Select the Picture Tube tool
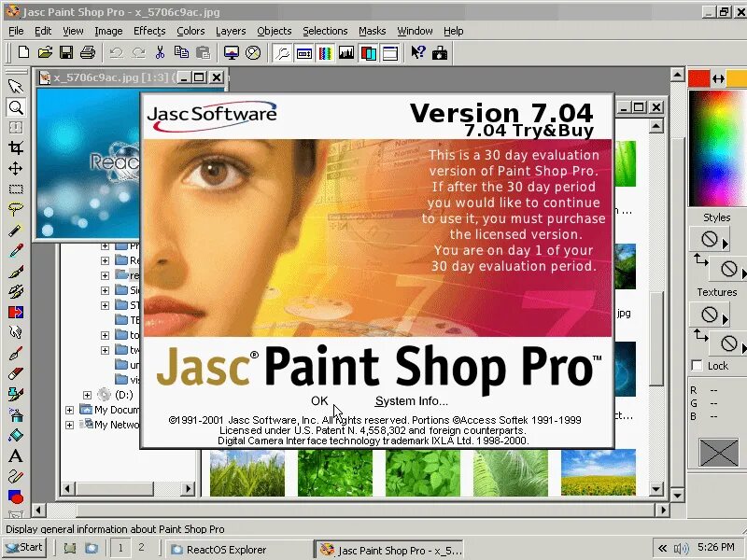Screen dimensions: 747x560 click(16, 394)
